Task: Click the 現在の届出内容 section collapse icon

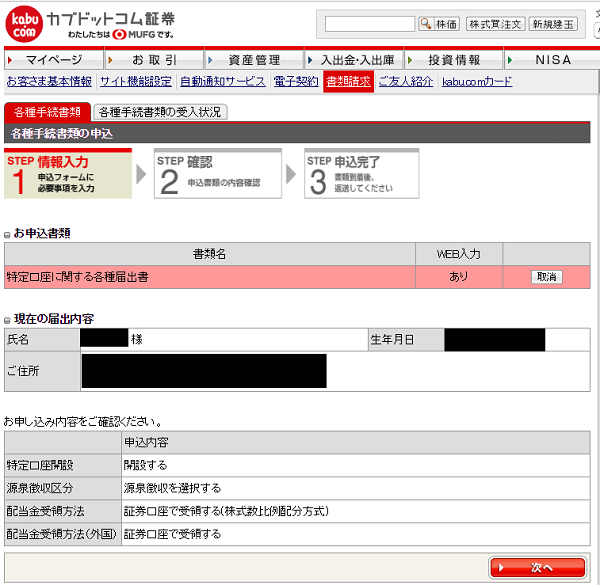Action: tap(7, 320)
